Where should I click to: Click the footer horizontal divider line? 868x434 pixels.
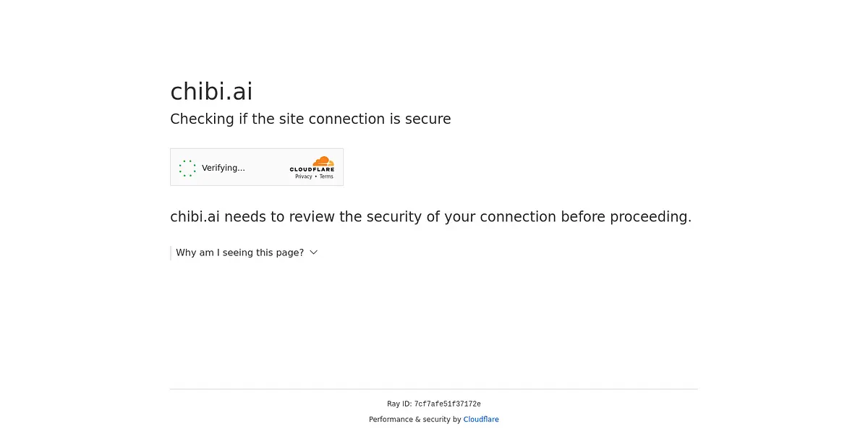(434, 389)
